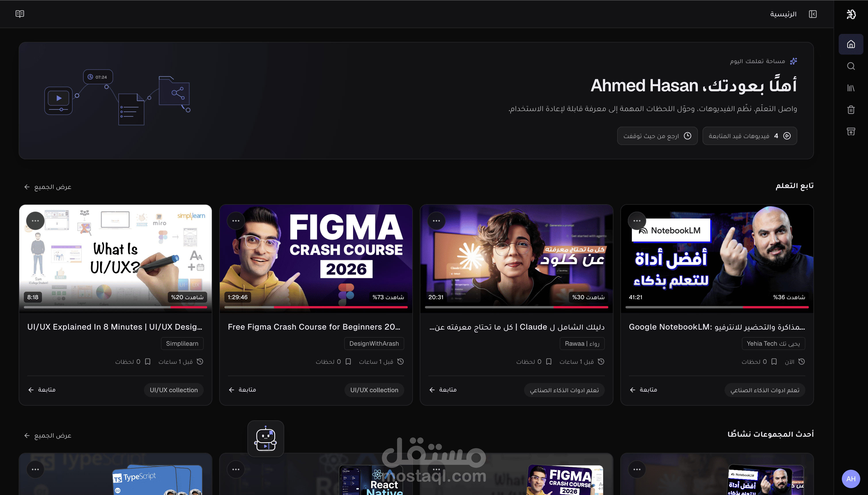Open the trash icon in sidebar

point(851,110)
